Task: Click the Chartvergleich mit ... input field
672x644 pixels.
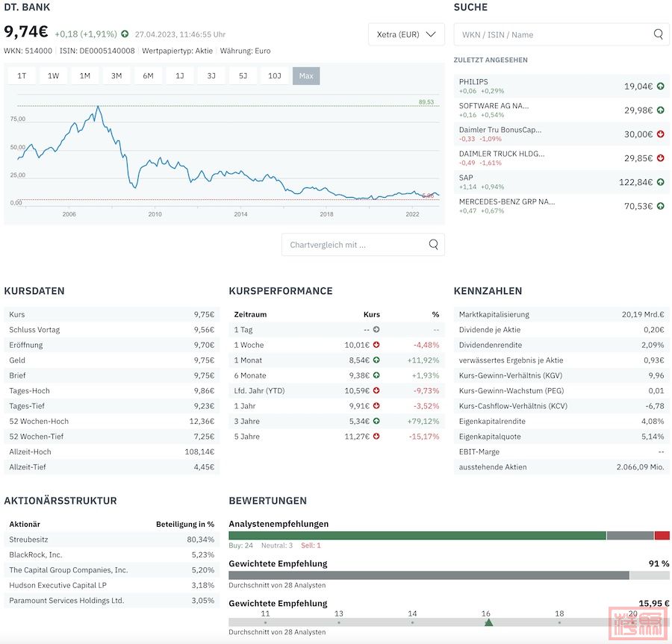Action: [x=363, y=245]
